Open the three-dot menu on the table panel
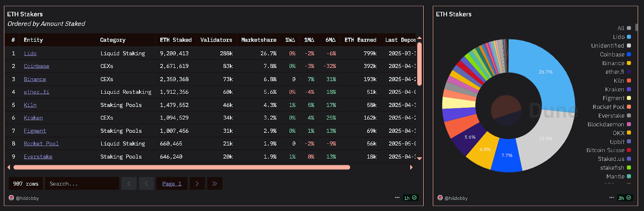 point(397,198)
